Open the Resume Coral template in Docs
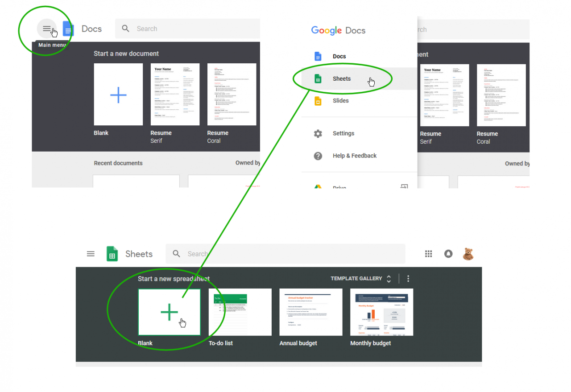Viewport: 571px width, 392px height. coord(232,95)
